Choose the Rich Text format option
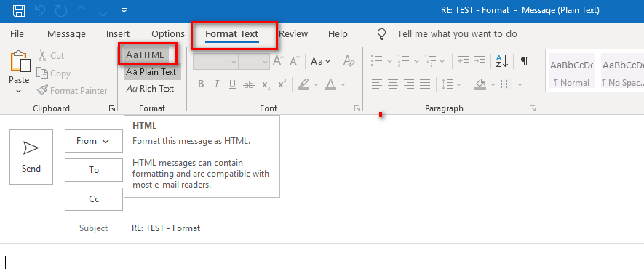The width and height of the screenshot is (644, 269). (x=151, y=89)
